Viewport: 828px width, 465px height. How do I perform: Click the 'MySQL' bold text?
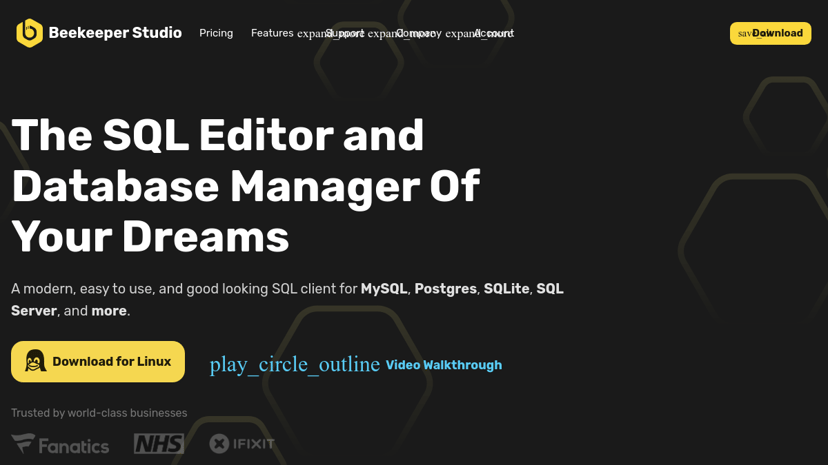(384, 289)
